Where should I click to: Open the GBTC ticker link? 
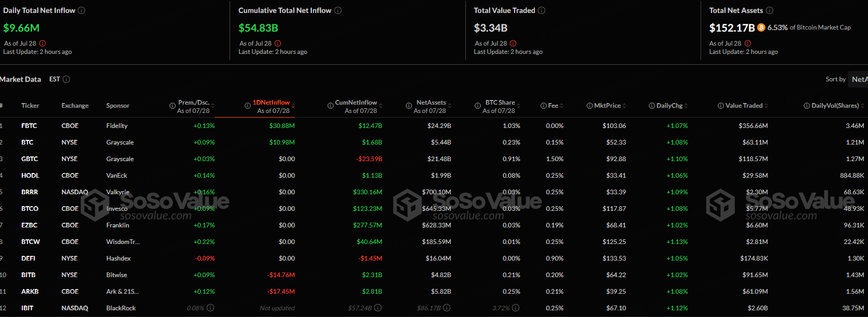pyautogui.click(x=30, y=159)
